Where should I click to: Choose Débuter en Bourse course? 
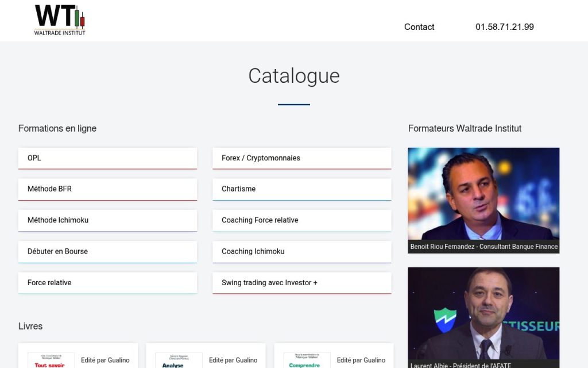107,252
